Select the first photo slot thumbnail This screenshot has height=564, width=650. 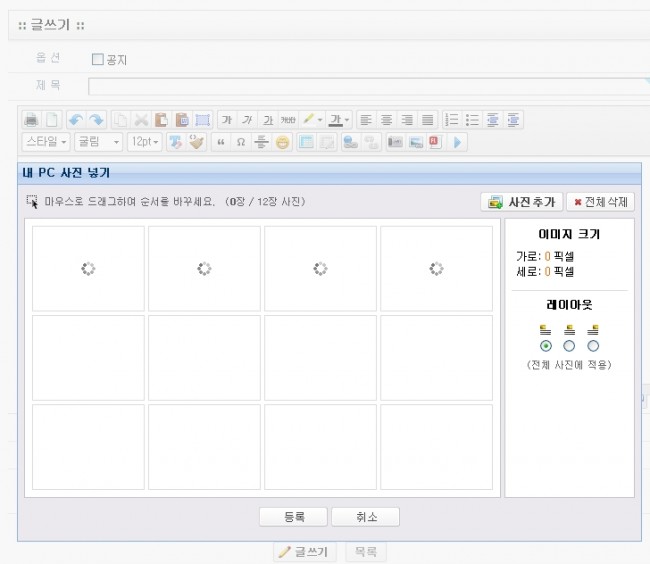tap(88, 269)
